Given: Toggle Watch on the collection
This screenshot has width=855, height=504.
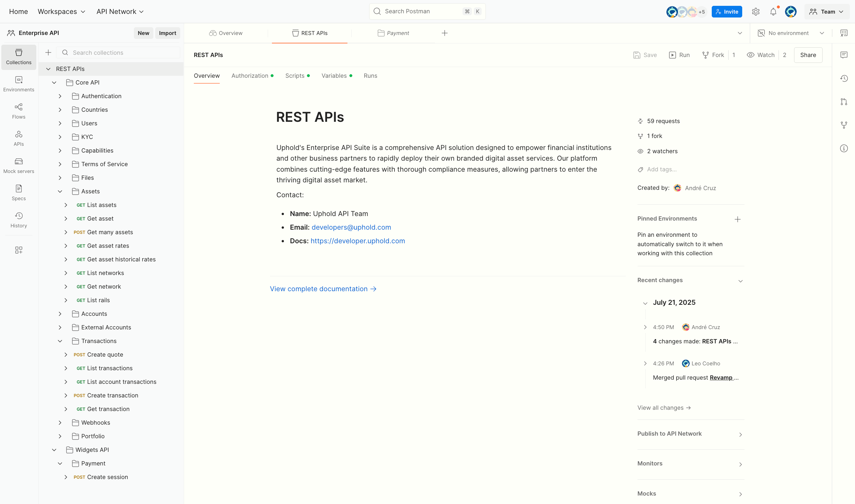Looking at the screenshot, I should pos(761,55).
